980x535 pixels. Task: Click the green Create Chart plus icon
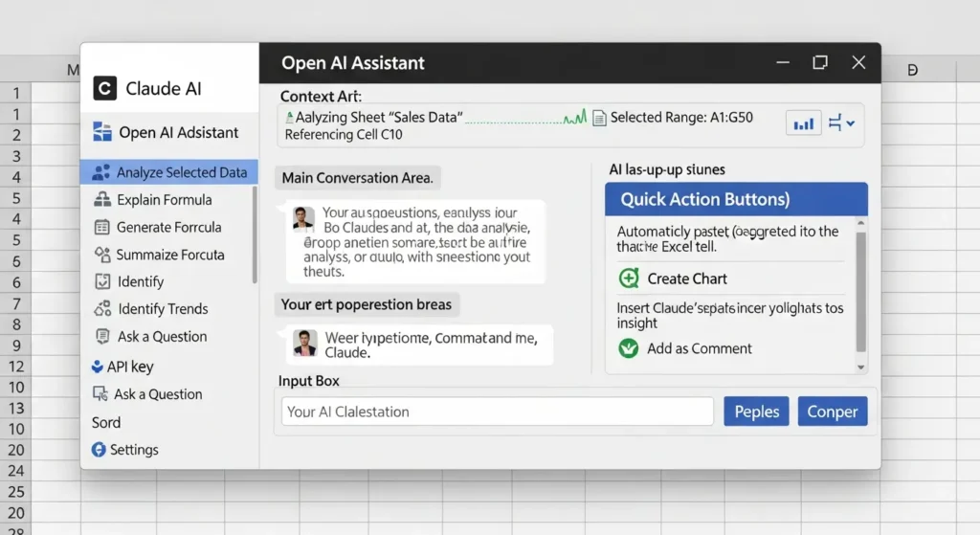[629, 279]
